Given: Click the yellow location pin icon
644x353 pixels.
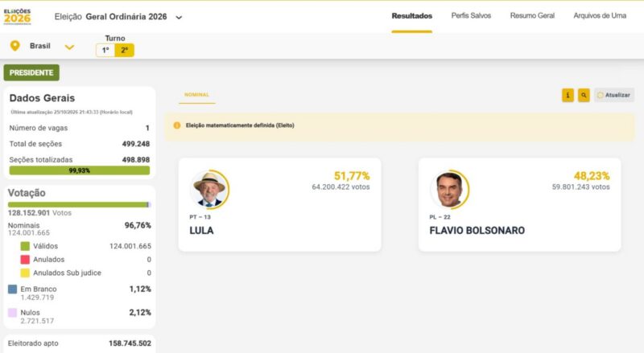Looking at the screenshot, I should 14,46.
